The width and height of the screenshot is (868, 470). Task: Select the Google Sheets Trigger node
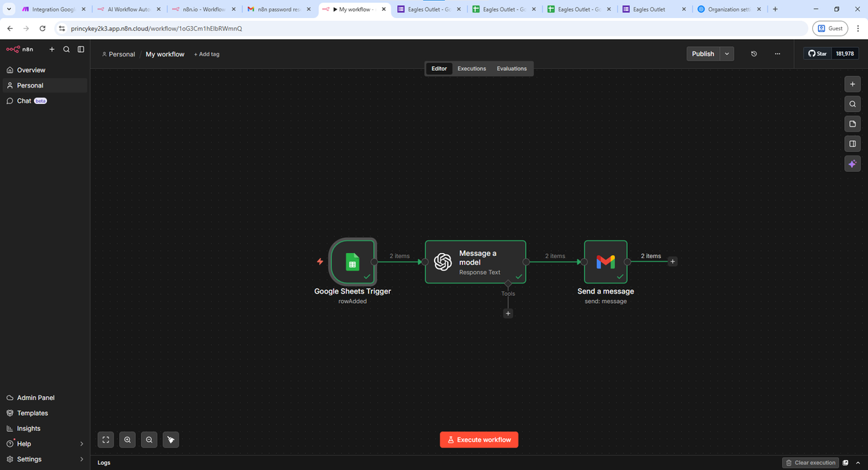click(x=352, y=262)
